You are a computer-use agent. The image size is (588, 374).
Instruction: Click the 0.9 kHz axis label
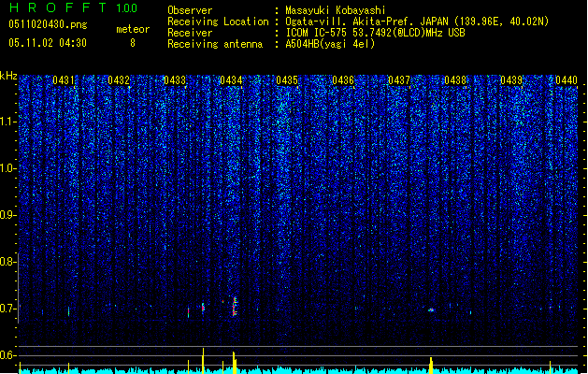pos(8,215)
